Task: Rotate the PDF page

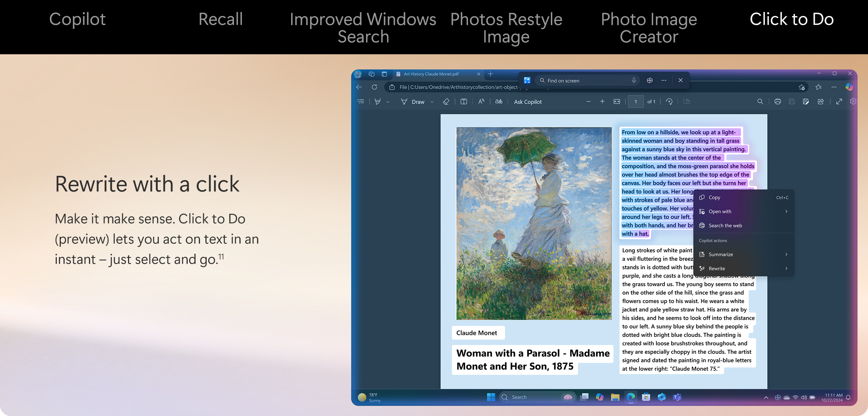Action: (x=669, y=102)
